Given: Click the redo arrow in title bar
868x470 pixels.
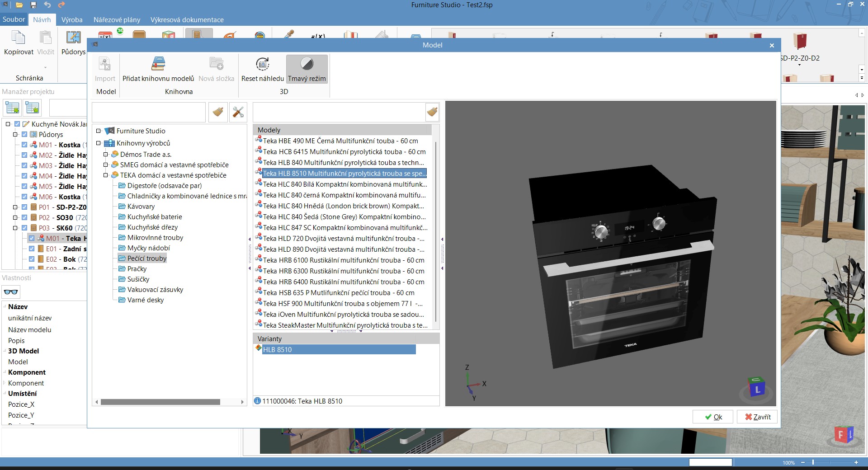Looking at the screenshot, I should click(x=61, y=5).
